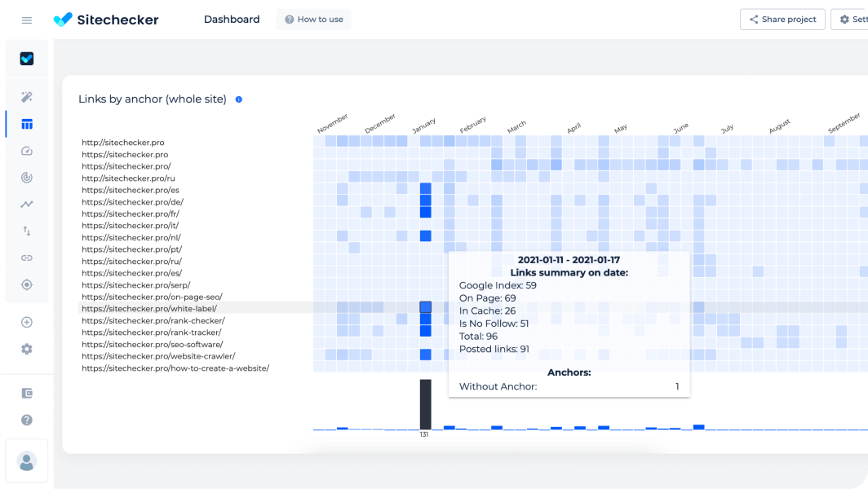868x489 pixels.
Task: Click the December month label
Action: (380, 123)
